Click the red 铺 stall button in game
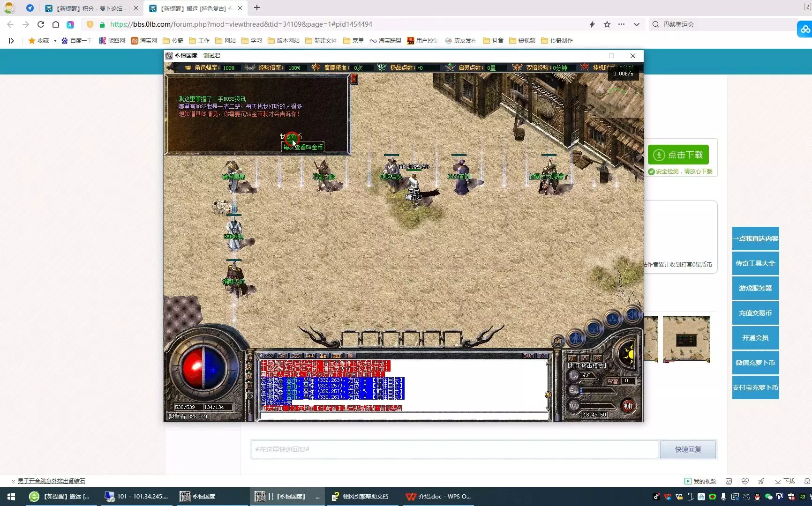812x506 pixels. tap(628, 406)
